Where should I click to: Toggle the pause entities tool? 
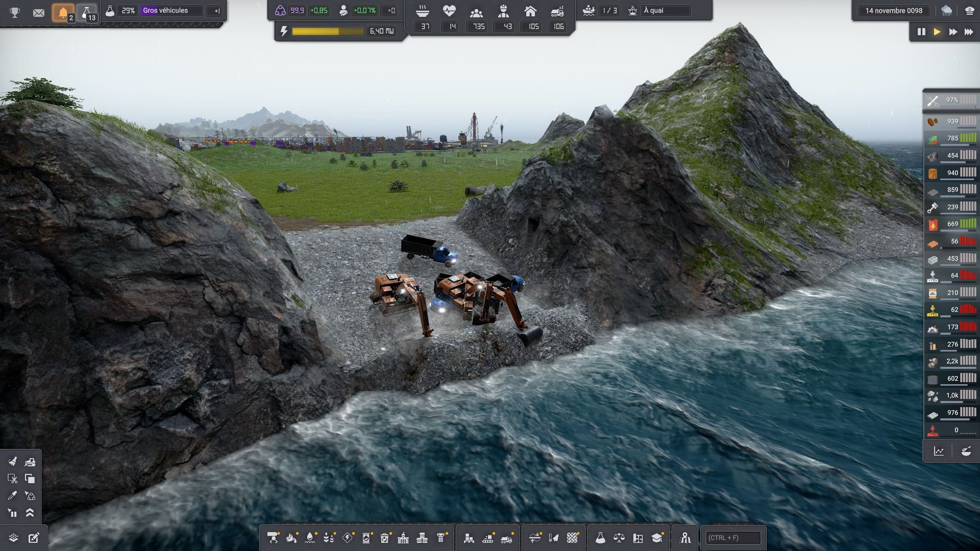tap(12, 513)
